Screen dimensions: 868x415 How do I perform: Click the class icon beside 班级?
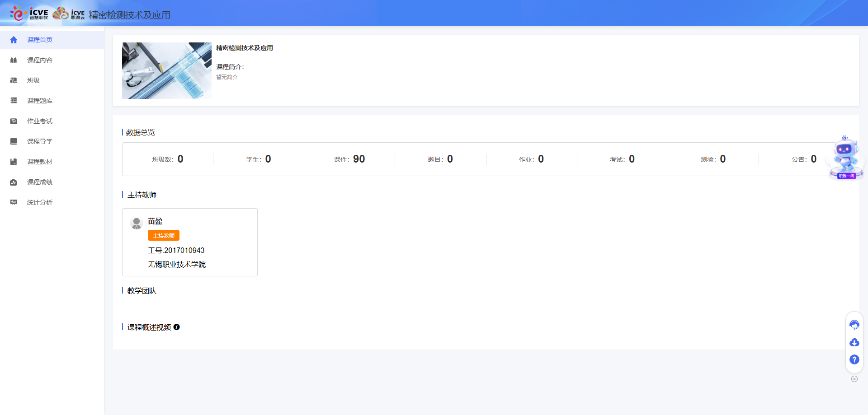click(14, 80)
